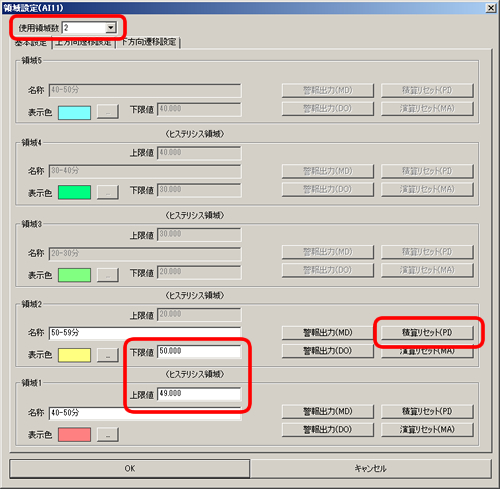Click the 領域1 上限値 field 49.000
The width and height of the screenshot is (500, 489).
199,394
